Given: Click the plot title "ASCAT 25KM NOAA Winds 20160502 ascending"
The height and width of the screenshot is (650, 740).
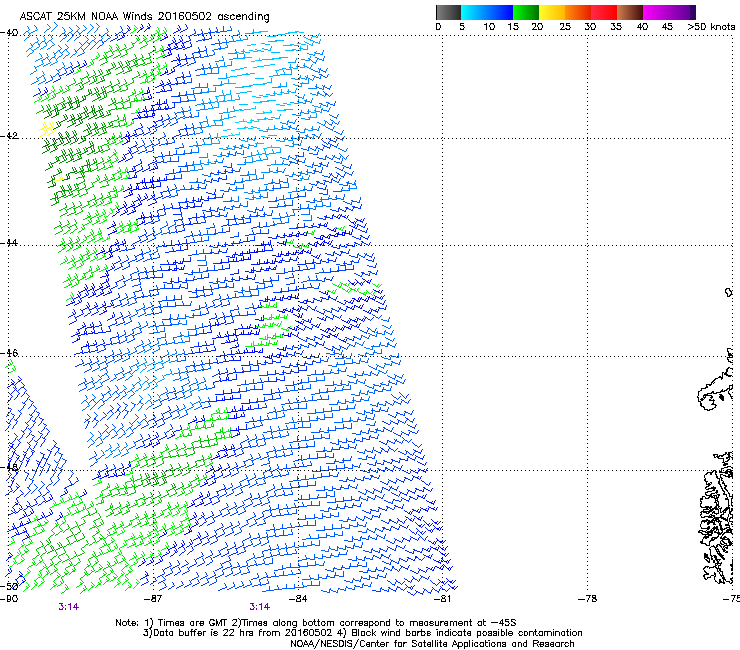Looking at the screenshot, I should tap(144, 17).
